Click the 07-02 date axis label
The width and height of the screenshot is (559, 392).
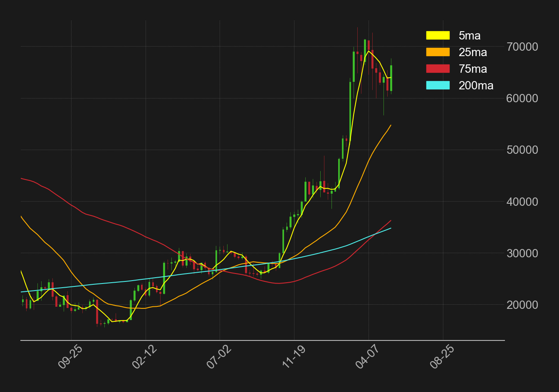218,357
